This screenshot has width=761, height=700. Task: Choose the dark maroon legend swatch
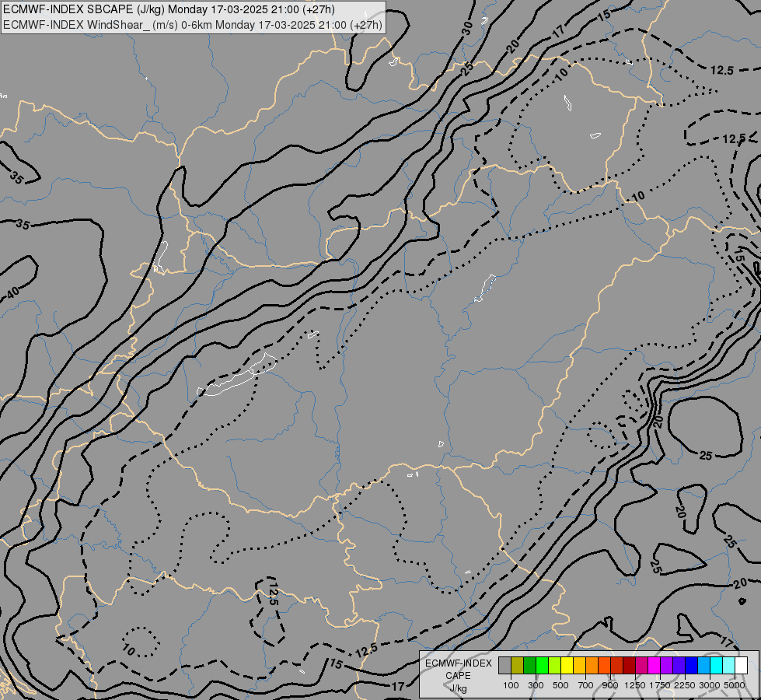(630, 665)
